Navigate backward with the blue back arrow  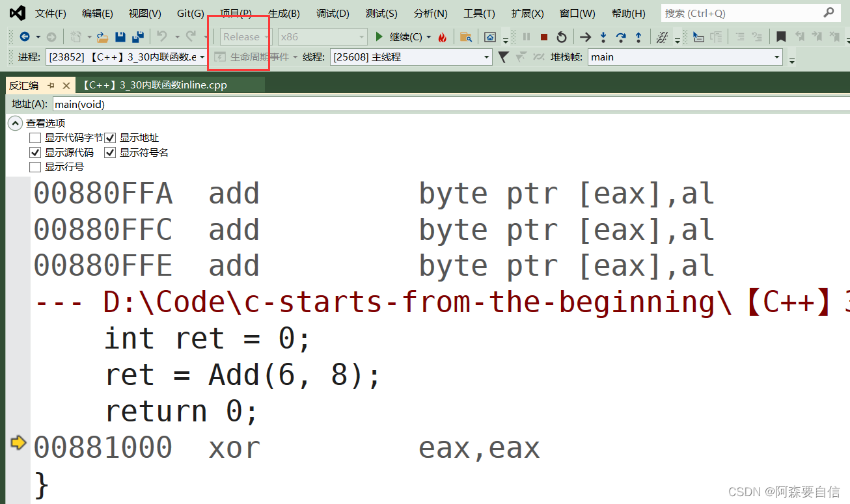coord(25,37)
